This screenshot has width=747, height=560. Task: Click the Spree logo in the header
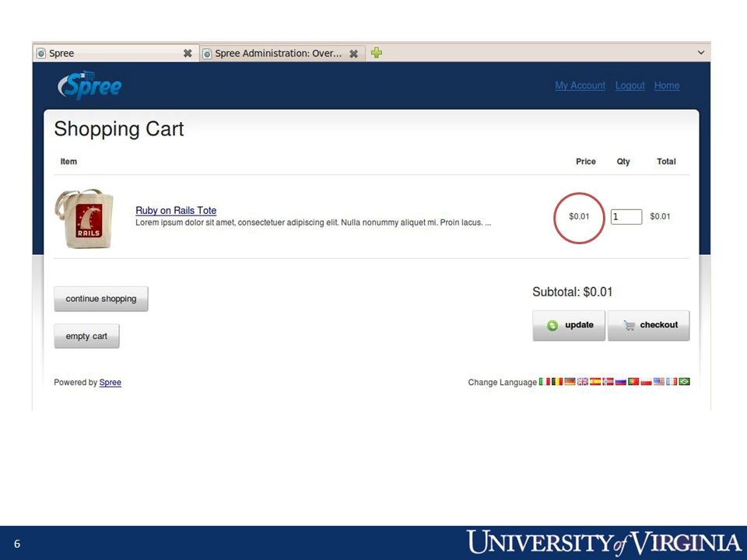[x=89, y=86]
